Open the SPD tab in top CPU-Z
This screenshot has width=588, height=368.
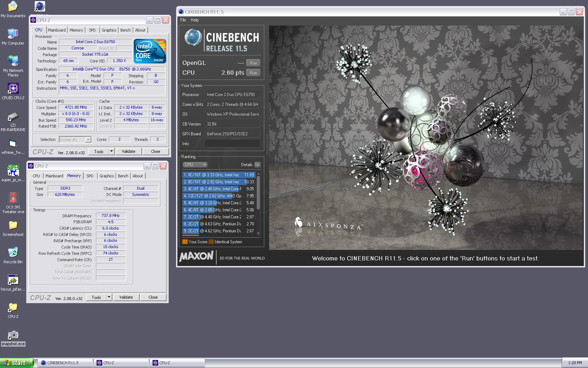(x=92, y=30)
